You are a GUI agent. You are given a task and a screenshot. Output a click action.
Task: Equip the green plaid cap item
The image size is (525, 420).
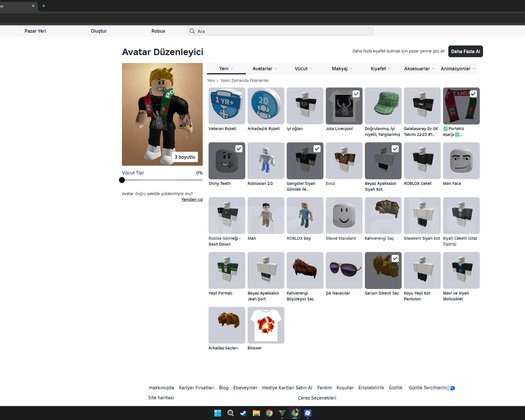click(383, 106)
